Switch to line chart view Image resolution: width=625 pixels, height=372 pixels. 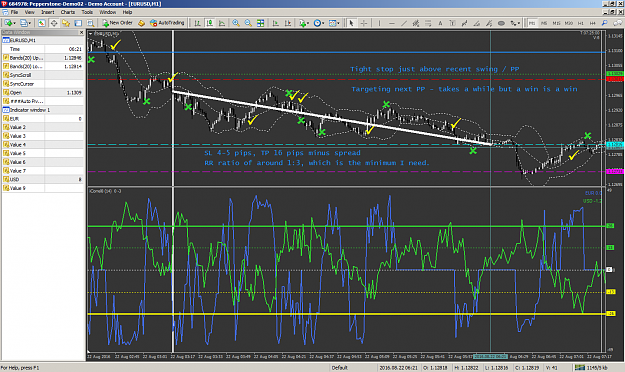coord(222,23)
